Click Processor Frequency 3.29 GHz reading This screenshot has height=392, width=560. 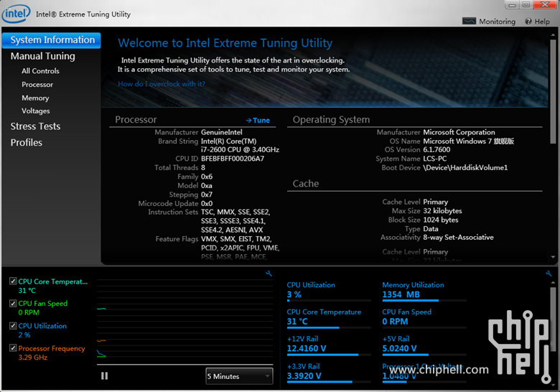33,358
